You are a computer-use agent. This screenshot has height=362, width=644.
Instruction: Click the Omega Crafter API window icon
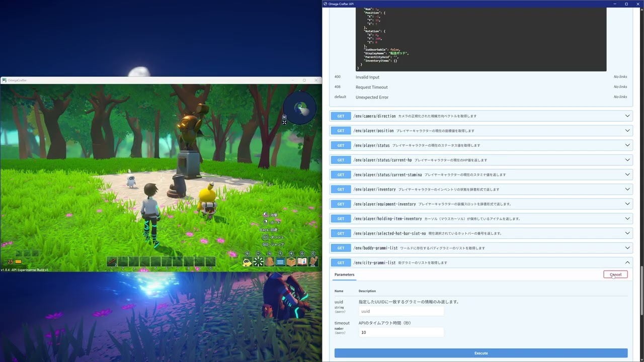point(326,4)
